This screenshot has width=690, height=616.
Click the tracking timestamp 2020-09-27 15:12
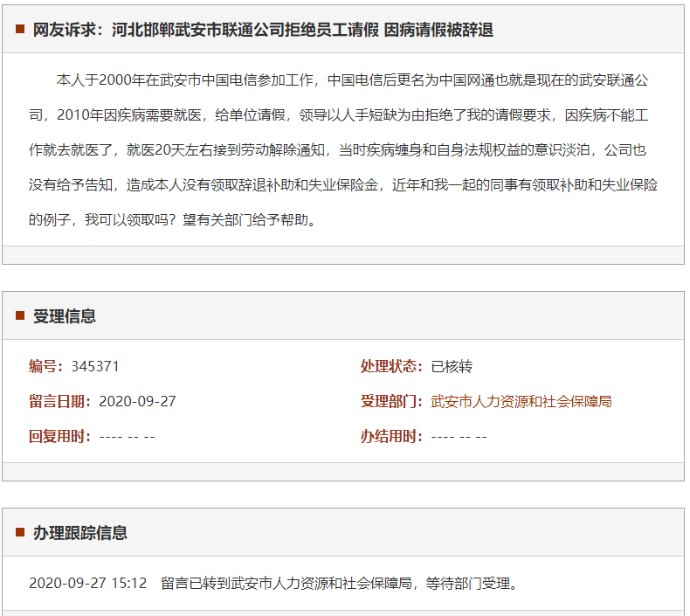point(87,583)
